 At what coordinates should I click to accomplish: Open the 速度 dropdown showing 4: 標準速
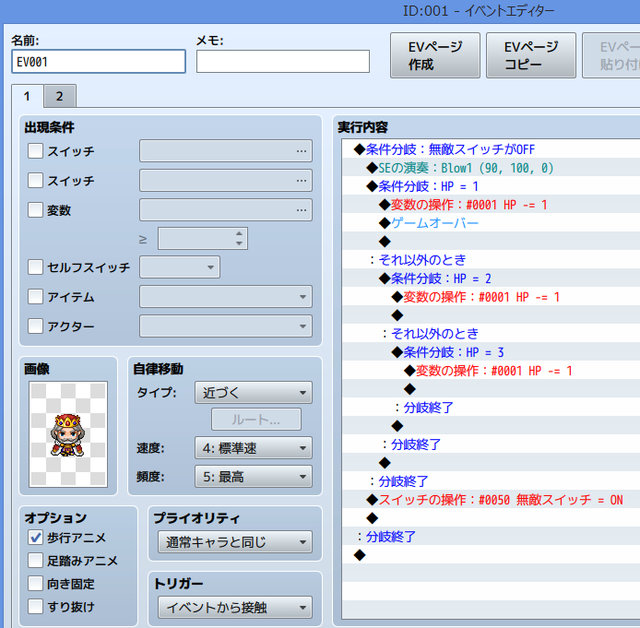(x=253, y=448)
